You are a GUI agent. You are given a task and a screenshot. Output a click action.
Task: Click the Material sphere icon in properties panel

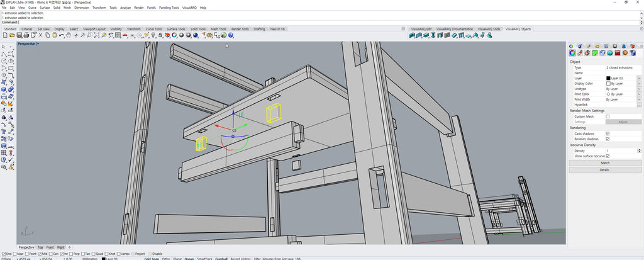pyautogui.click(x=625, y=53)
